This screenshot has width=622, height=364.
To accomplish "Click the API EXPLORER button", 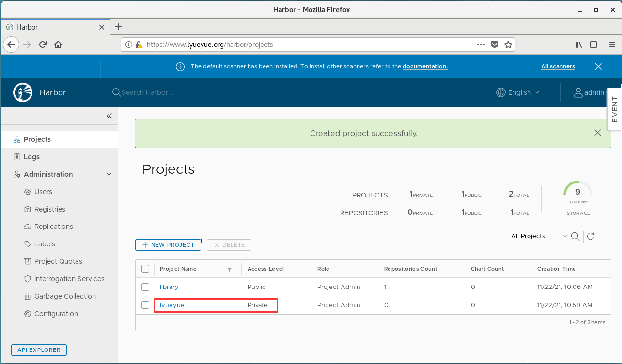I will pyautogui.click(x=39, y=350).
